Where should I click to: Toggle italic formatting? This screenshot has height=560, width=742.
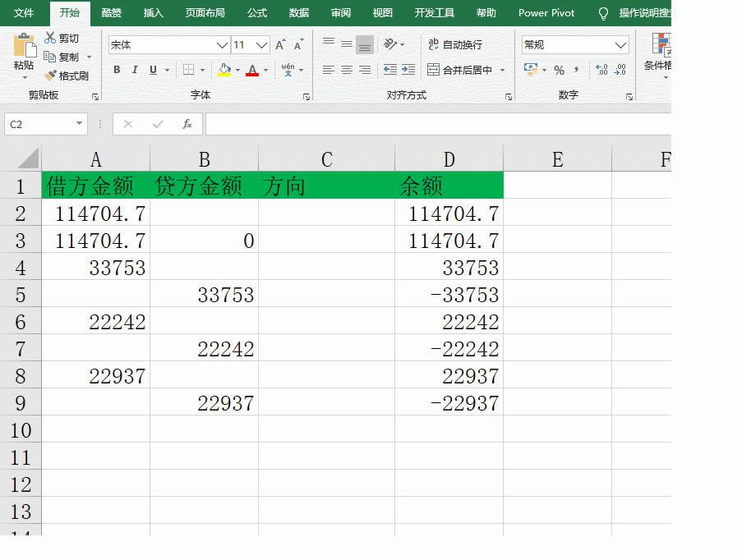click(135, 70)
